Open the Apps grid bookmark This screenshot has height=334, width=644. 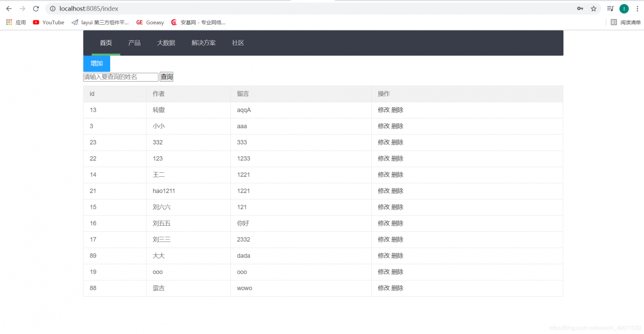pyautogui.click(x=16, y=22)
